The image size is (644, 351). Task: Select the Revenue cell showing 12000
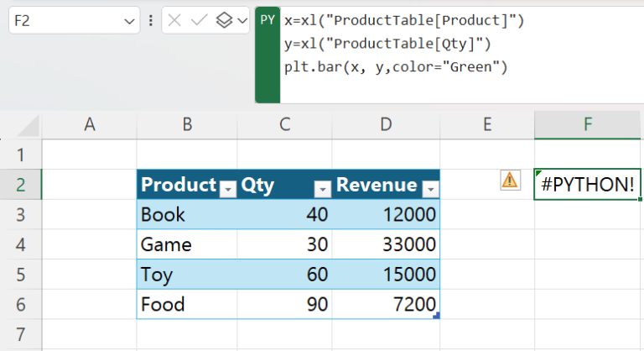[386, 214]
